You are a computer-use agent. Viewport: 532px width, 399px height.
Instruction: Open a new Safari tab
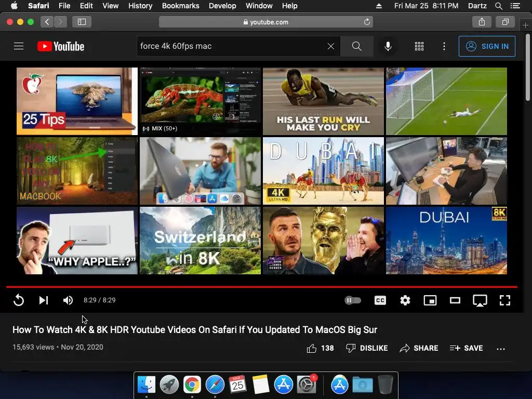coord(525,25)
